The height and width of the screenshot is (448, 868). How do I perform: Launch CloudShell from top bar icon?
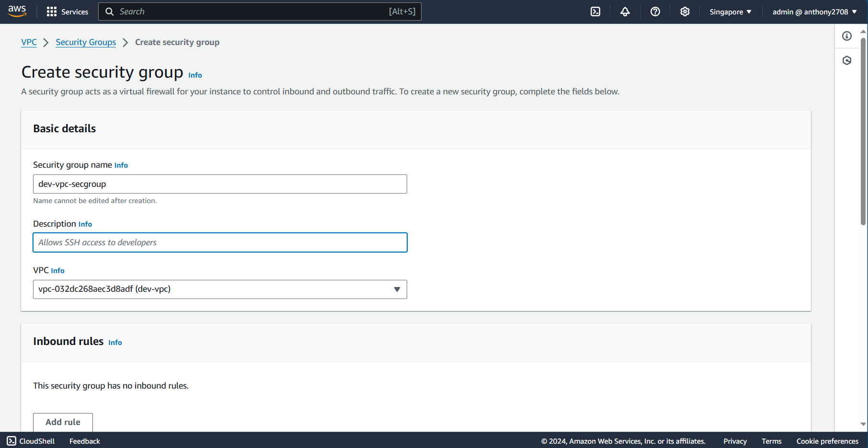point(595,12)
